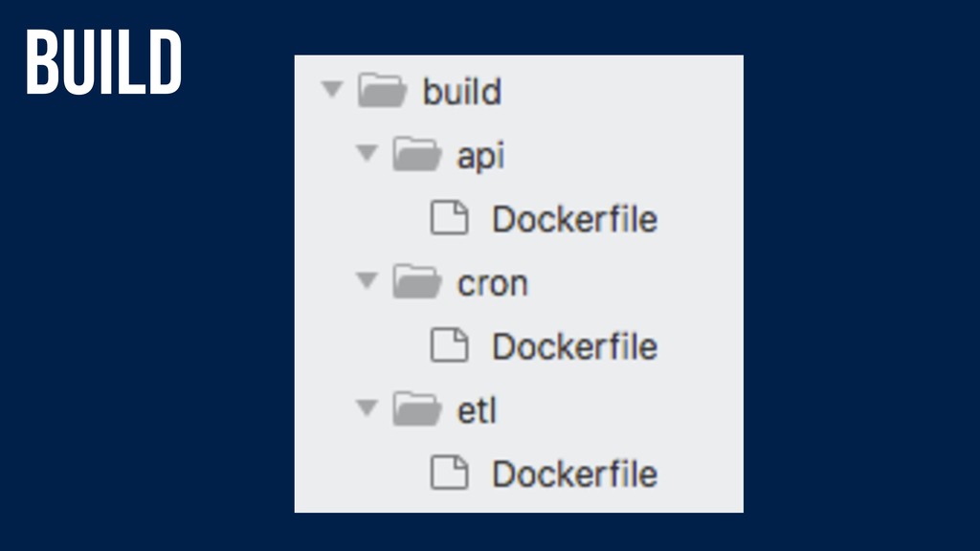Click the etl folder icon

point(417,409)
